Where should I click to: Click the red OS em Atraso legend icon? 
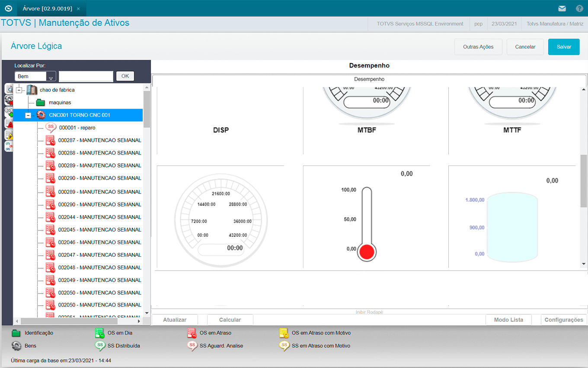click(192, 333)
